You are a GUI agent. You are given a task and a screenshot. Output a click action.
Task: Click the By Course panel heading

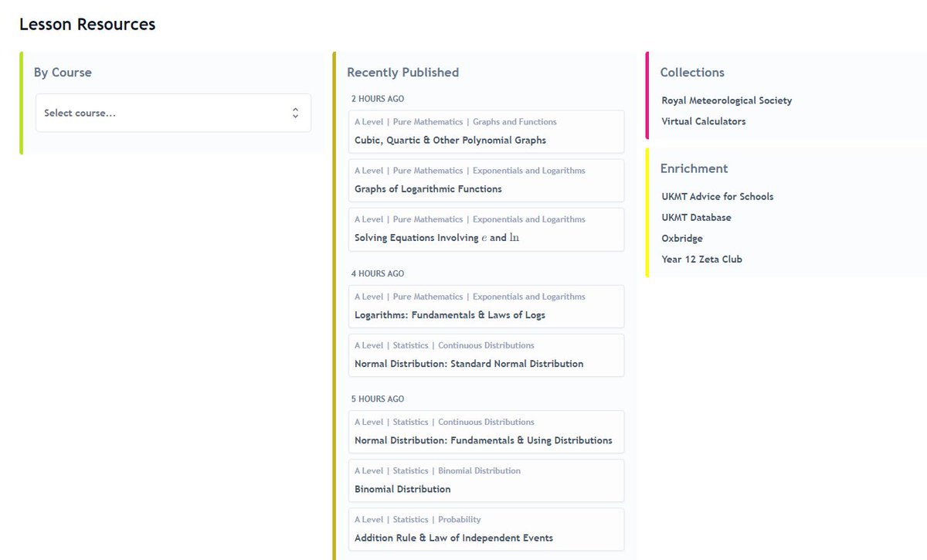[x=63, y=73]
